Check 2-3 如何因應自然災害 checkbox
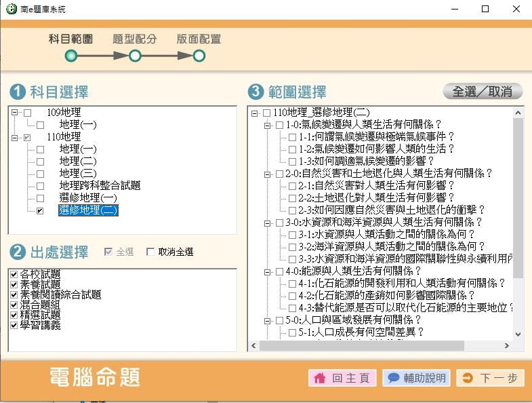This screenshot has height=403, width=532. point(292,211)
